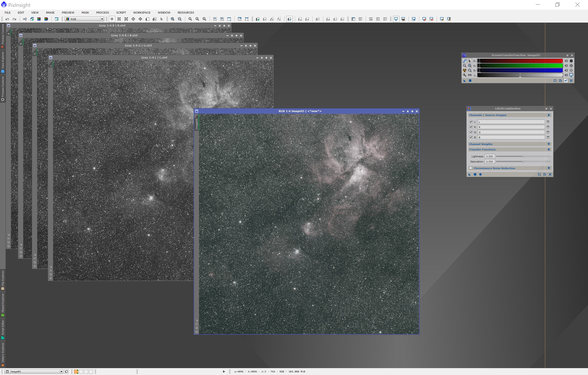
Task: Uncheck the L channel checkbox
Action: 471,122
